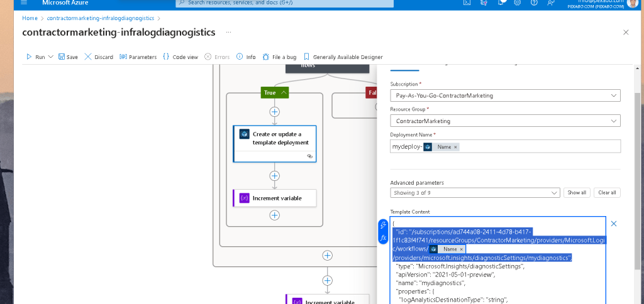Run the workflow
The height and width of the screenshot is (304, 644).
point(36,57)
